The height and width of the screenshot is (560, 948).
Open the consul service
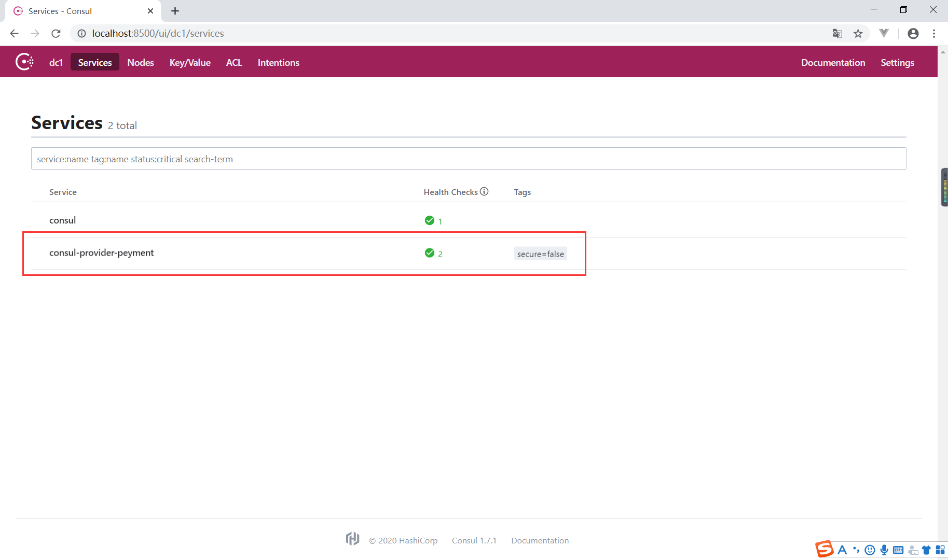(x=63, y=220)
